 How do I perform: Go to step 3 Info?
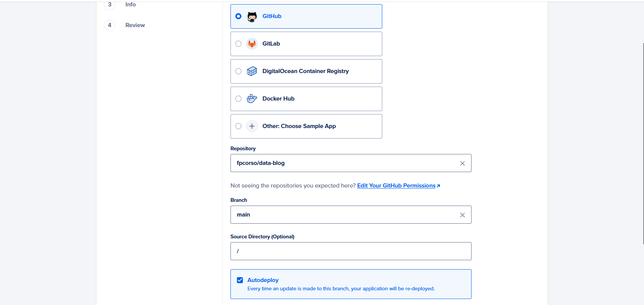[130, 5]
